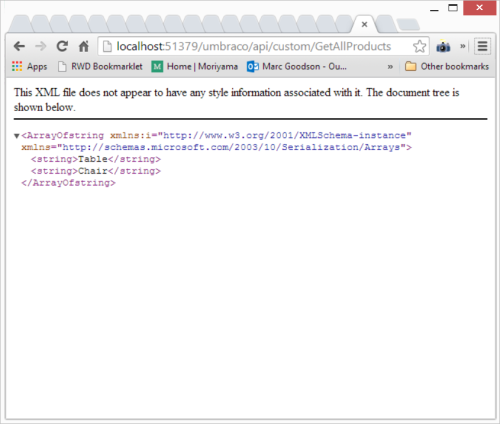
Task: Switch to the tab right of the active one
Action: point(386,24)
